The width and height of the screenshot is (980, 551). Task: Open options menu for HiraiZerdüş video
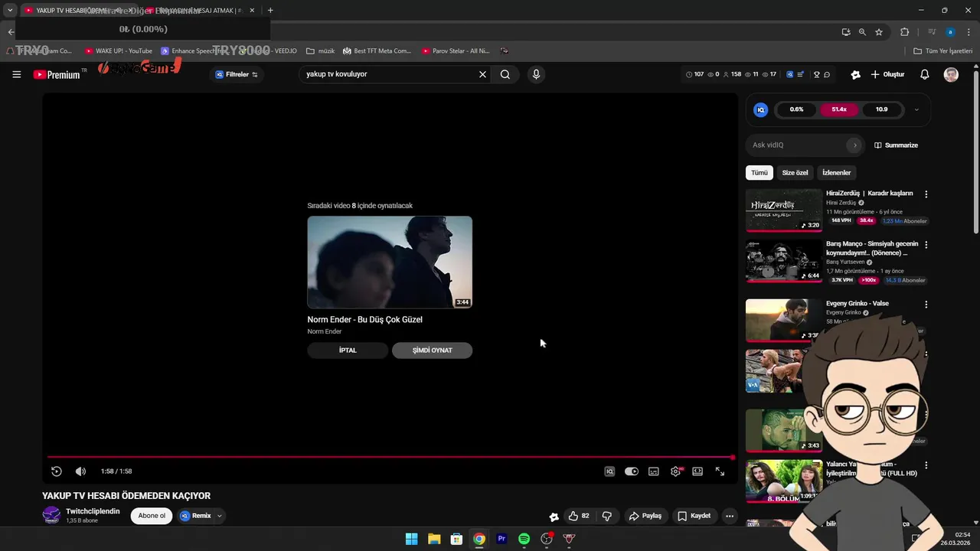tap(926, 194)
